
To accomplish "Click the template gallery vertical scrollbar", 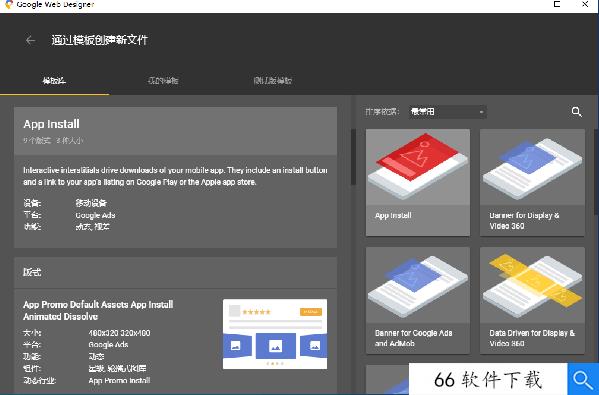I will pos(596,172).
